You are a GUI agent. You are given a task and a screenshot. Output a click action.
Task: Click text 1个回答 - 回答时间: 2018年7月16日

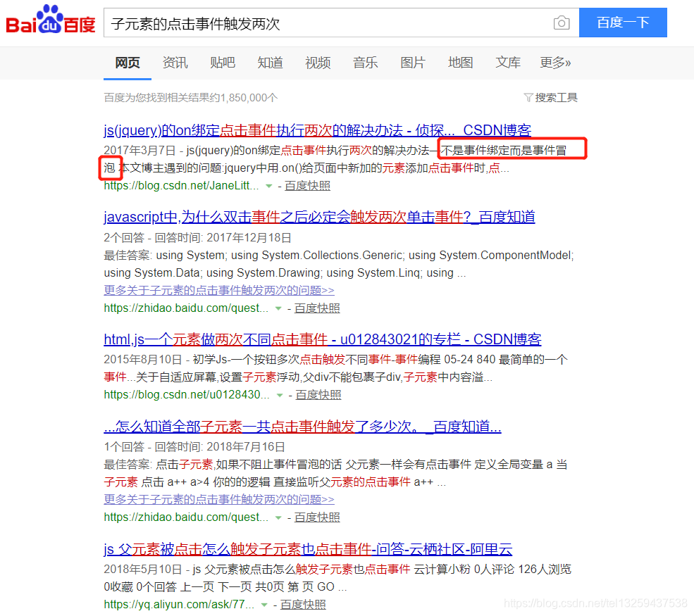[x=194, y=446]
